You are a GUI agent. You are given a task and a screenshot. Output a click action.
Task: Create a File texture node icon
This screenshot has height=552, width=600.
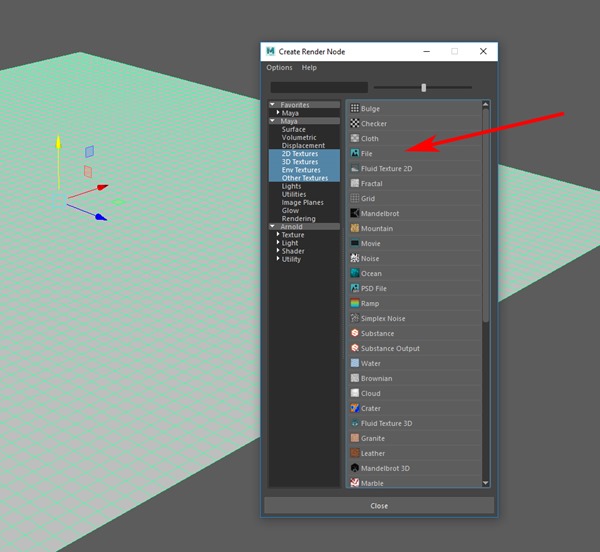[355, 153]
